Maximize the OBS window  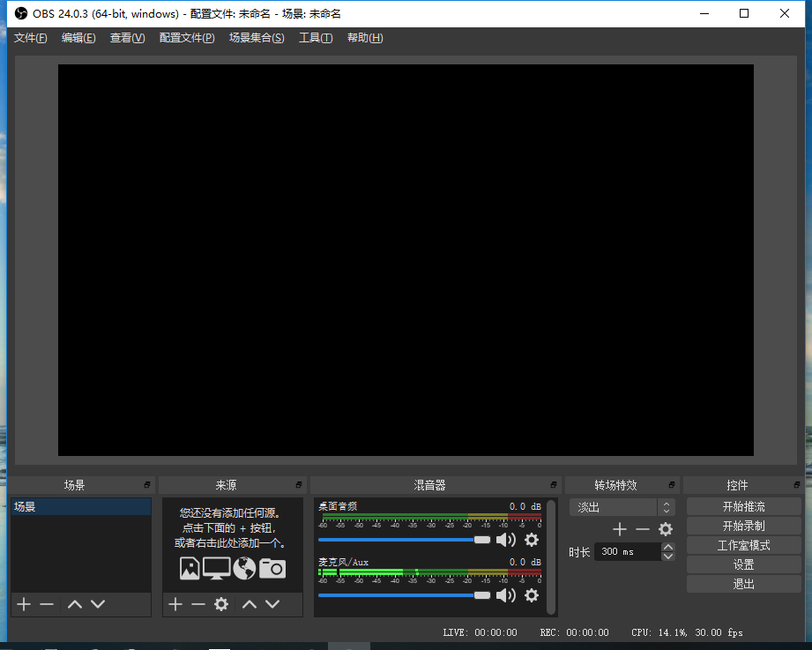click(744, 13)
